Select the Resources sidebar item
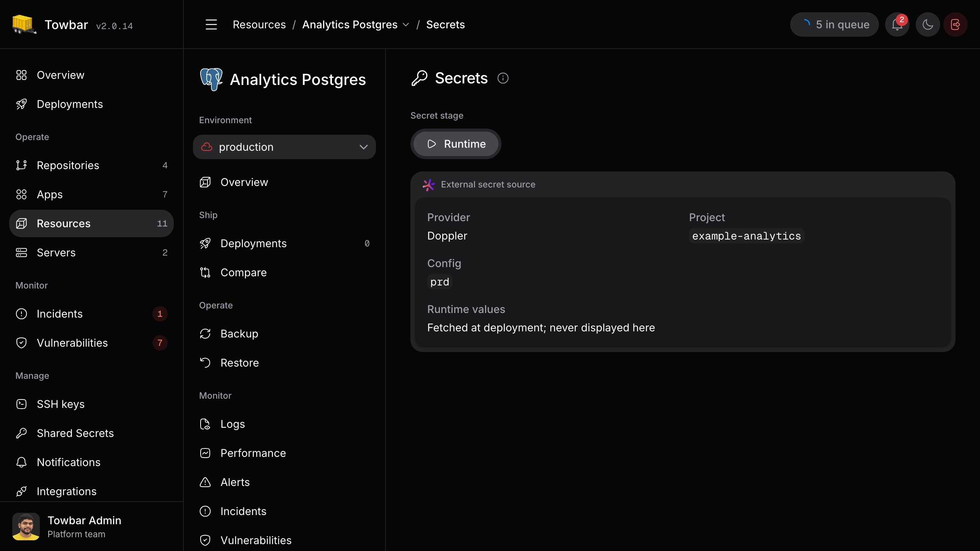The width and height of the screenshot is (980, 551). 91,223
